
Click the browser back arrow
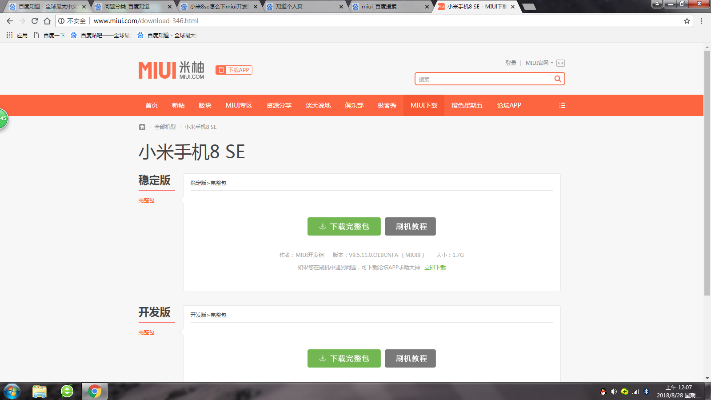tap(9, 20)
